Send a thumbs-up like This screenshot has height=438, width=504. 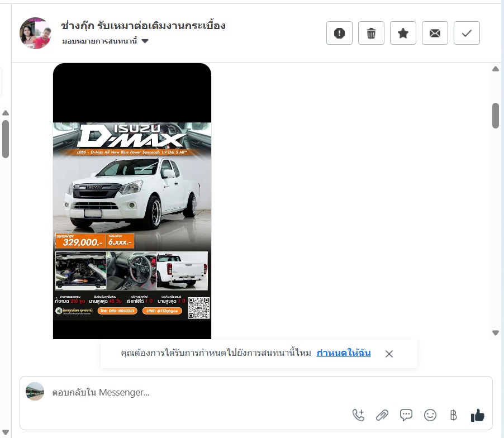(x=477, y=415)
